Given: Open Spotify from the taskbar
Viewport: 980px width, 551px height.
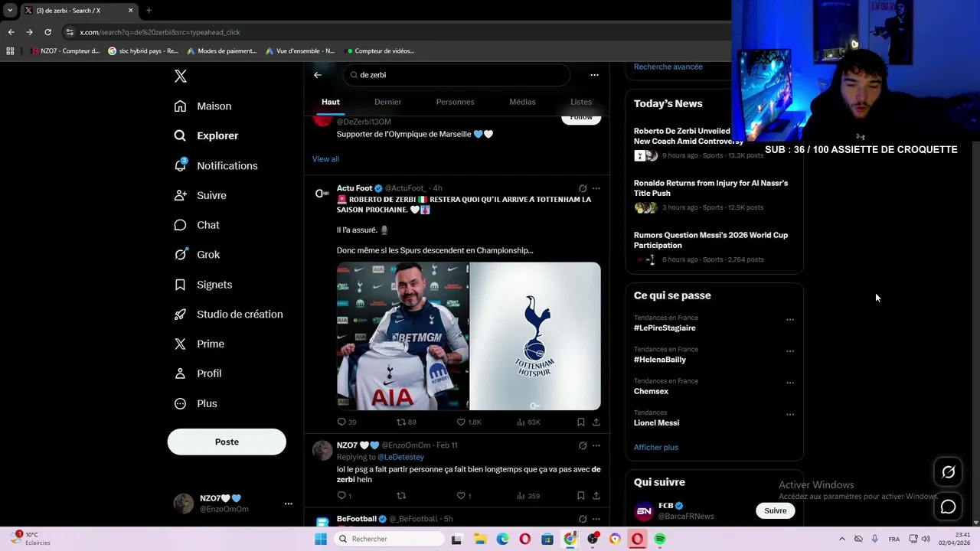Looking at the screenshot, I should click(660, 539).
